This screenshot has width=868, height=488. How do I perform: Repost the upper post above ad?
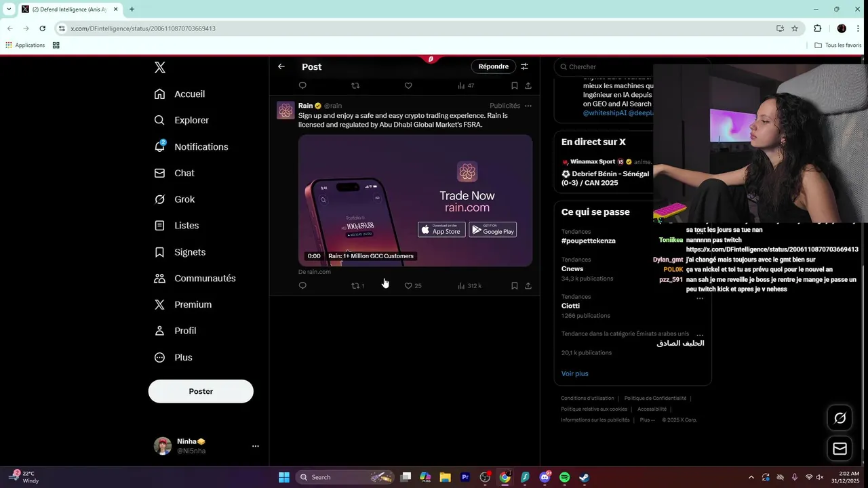(x=355, y=85)
